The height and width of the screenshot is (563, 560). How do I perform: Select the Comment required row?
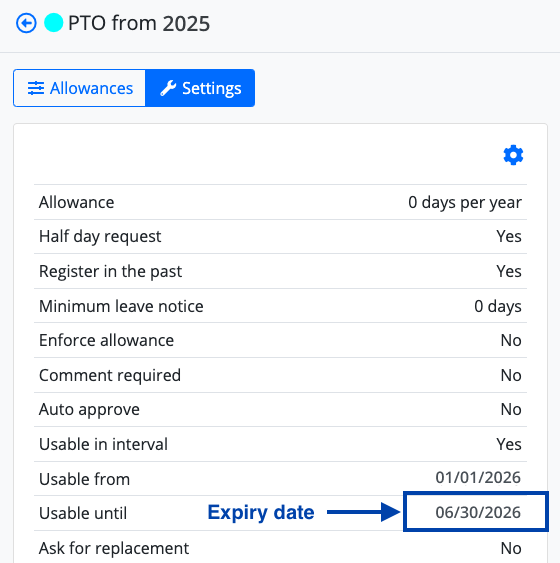280,375
